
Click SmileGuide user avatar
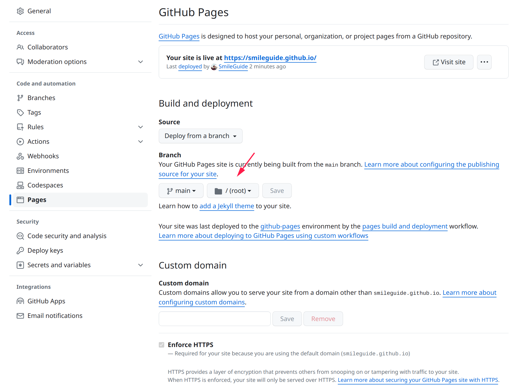214,67
